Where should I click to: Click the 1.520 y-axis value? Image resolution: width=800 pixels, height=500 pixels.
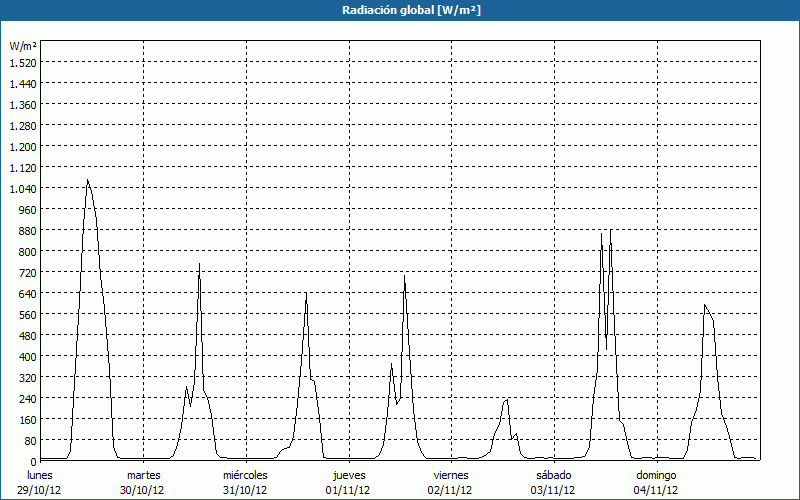(23, 63)
